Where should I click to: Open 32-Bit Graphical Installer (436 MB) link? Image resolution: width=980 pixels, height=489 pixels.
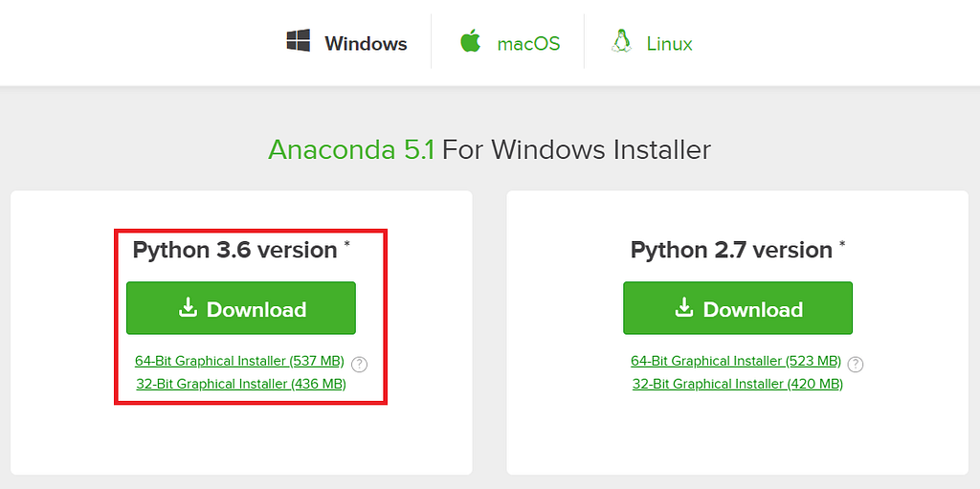(240, 384)
